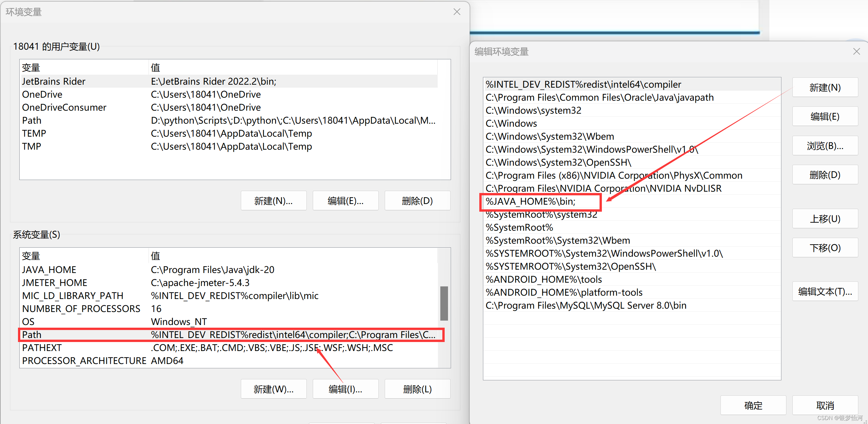Click the 浏览(B)... browse button
868x424 pixels.
point(825,145)
